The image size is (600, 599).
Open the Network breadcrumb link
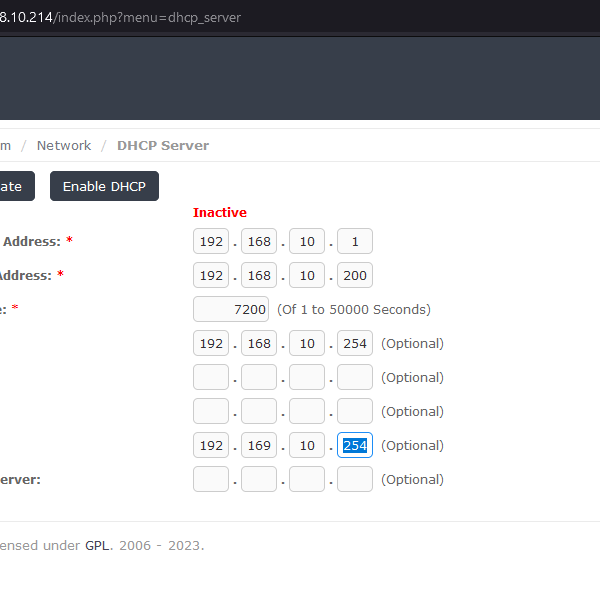[x=63, y=145]
